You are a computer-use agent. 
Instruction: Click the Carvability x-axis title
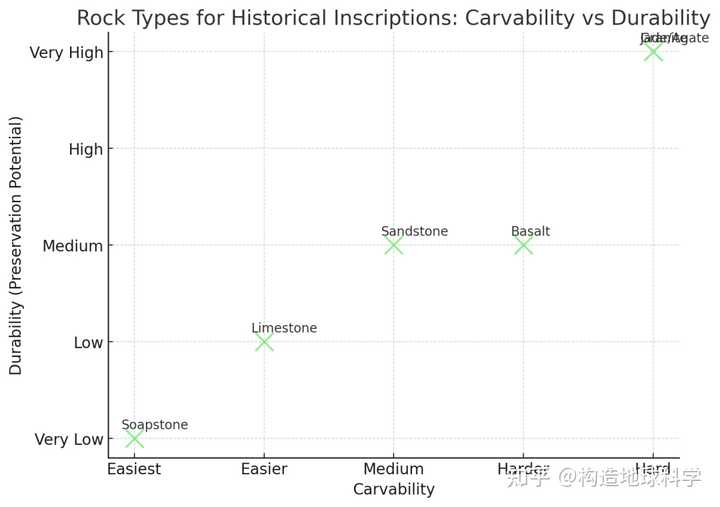pos(393,489)
